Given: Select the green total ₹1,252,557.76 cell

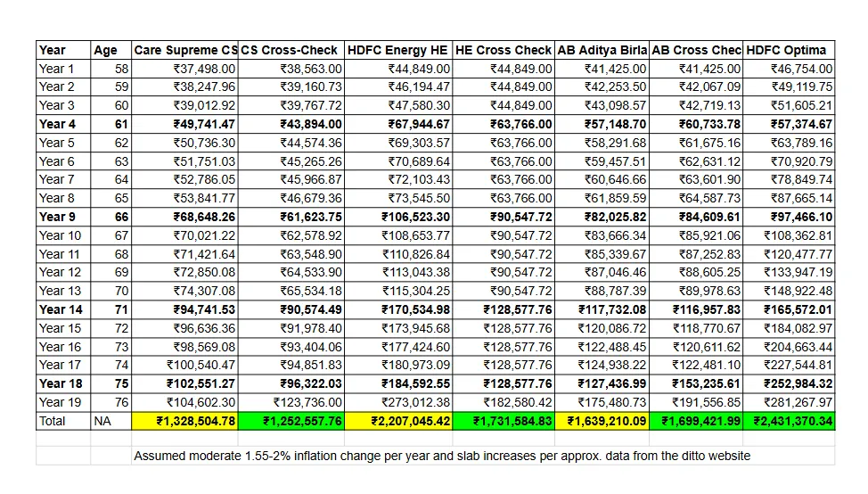Looking at the screenshot, I should 291,421.
